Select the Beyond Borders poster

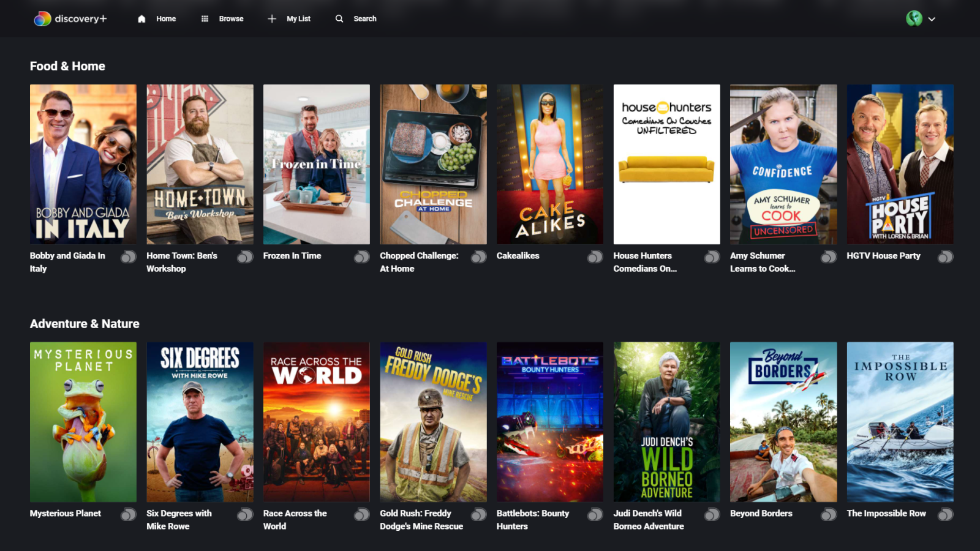click(783, 422)
